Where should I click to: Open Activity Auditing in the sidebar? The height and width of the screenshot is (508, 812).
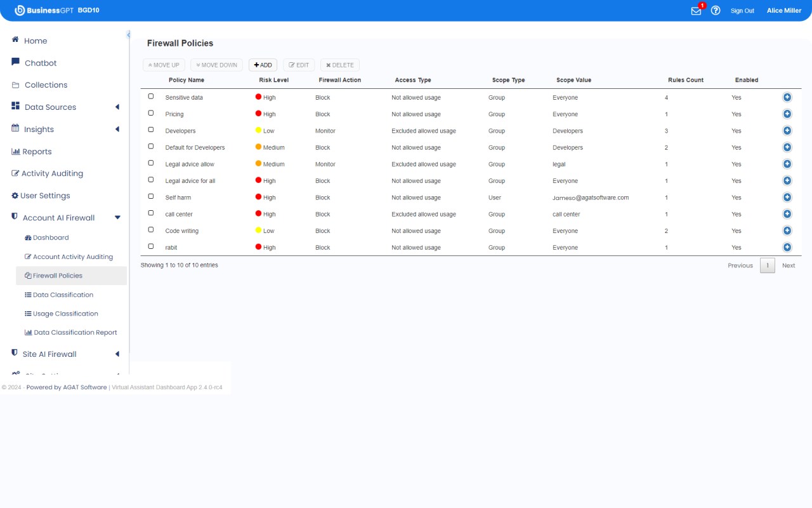click(x=48, y=173)
